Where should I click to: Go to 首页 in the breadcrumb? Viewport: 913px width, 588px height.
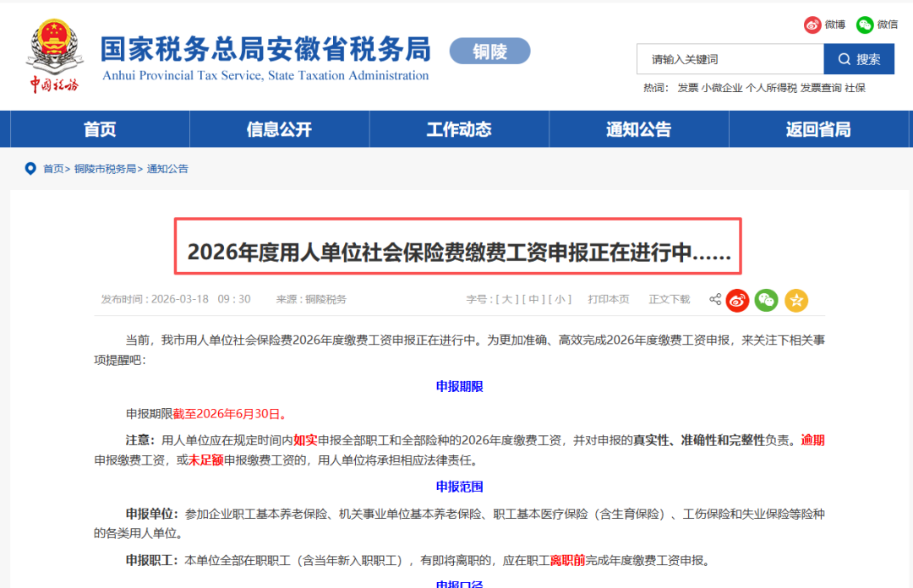[53, 169]
